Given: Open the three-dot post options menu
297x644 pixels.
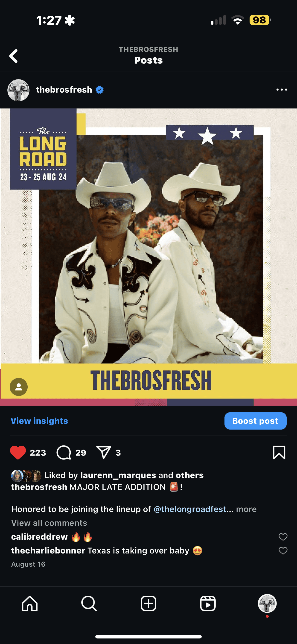Looking at the screenshot, I should (282, 90).
